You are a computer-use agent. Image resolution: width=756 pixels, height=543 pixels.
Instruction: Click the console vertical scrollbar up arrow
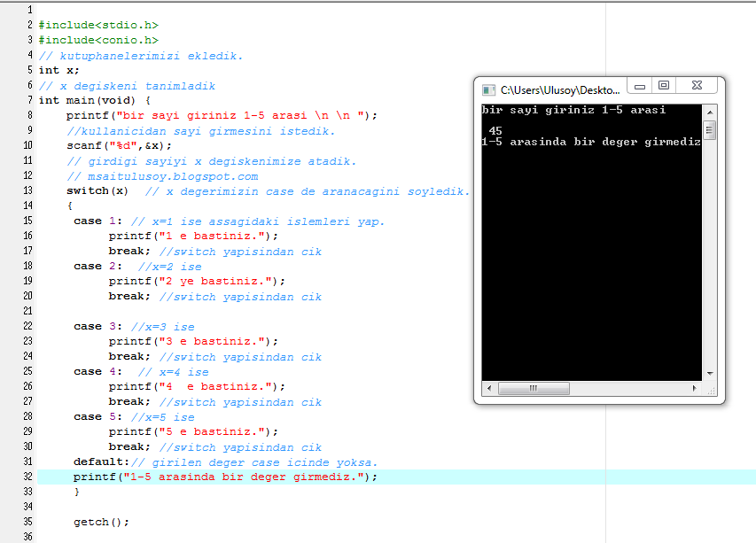(710, 112)
